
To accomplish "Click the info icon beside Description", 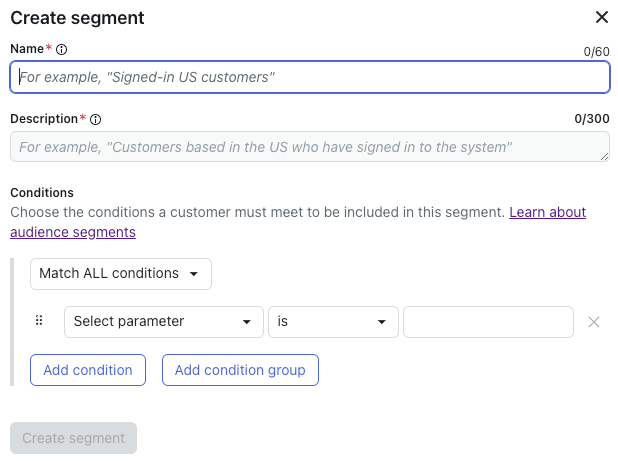I will (x=95, y=119).
